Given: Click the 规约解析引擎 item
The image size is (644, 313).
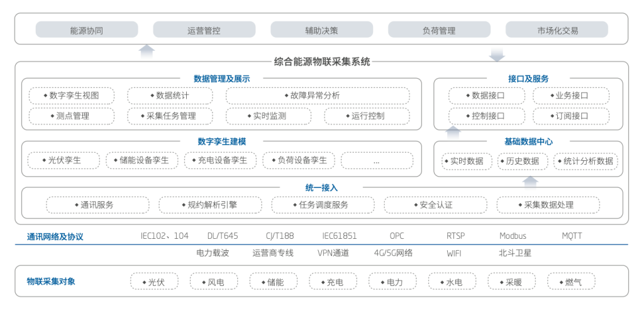Looking at the screenshot, I should click(209, 205).
